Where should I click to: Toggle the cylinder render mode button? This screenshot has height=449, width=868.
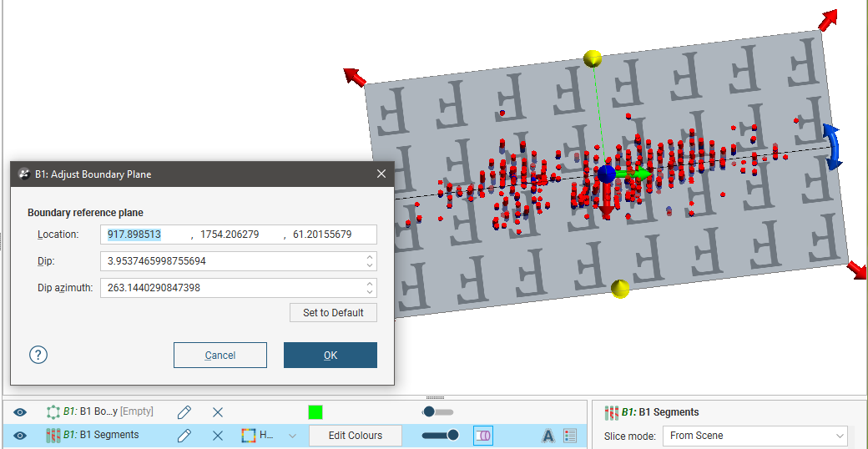(483, 436)
